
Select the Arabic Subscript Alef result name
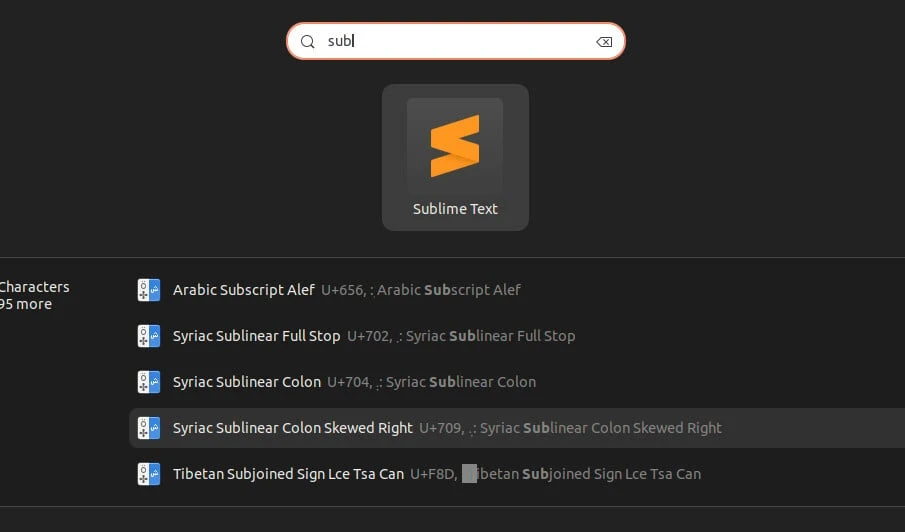pos(244,290)
